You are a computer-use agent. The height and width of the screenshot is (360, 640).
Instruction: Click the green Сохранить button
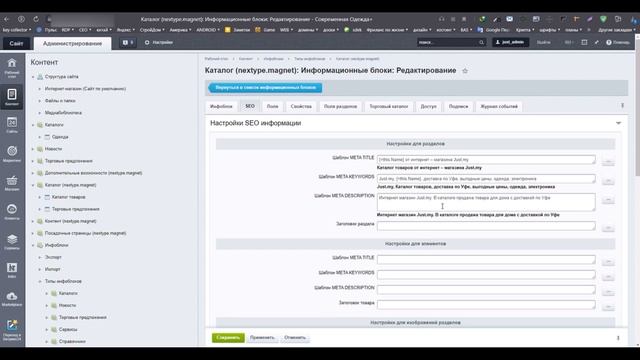(228, 338)
